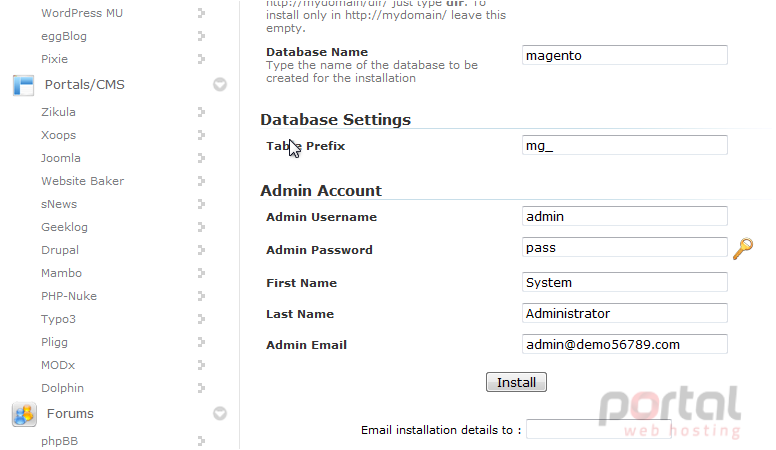Collapse the Forums category chevron
The width and height of the screenshot is (776, 450).
[220, 413]
